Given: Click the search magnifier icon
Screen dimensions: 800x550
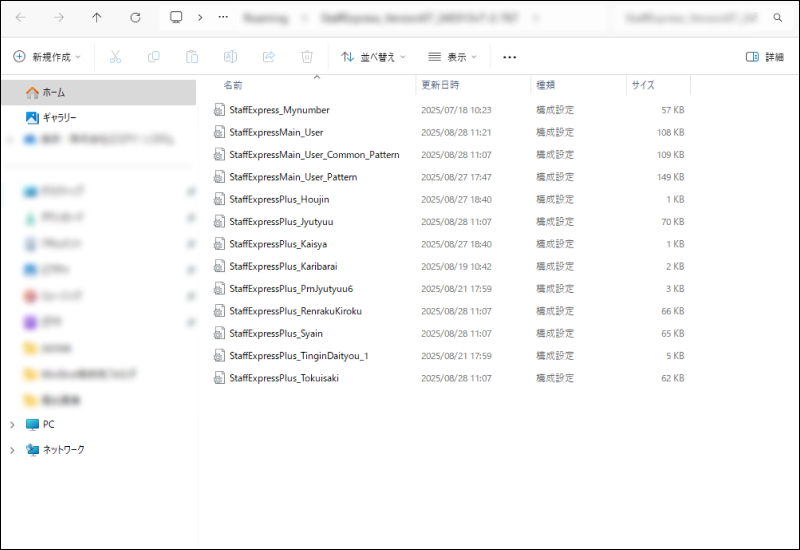Looking at the screenshot, I should (778, 18).
